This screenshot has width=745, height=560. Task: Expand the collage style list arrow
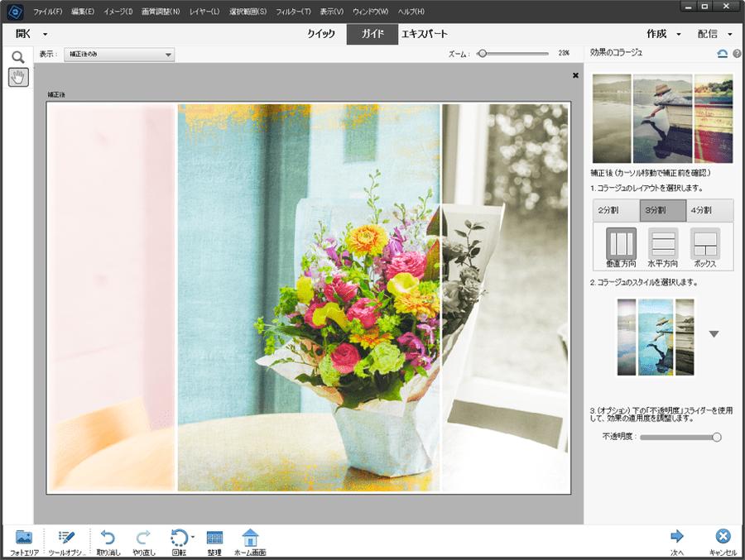point(714,334)
